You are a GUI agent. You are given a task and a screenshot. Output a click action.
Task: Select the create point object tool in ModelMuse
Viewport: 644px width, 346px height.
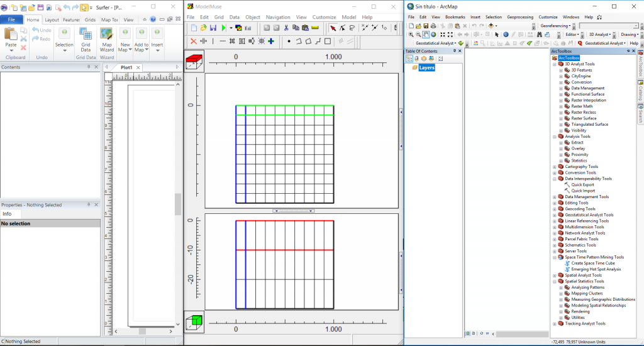pyautogui.click(x=289, y=41)
